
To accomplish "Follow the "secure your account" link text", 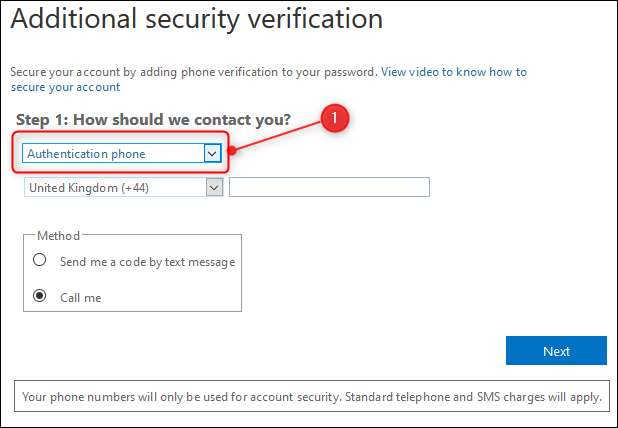I will tap(64, 87).
